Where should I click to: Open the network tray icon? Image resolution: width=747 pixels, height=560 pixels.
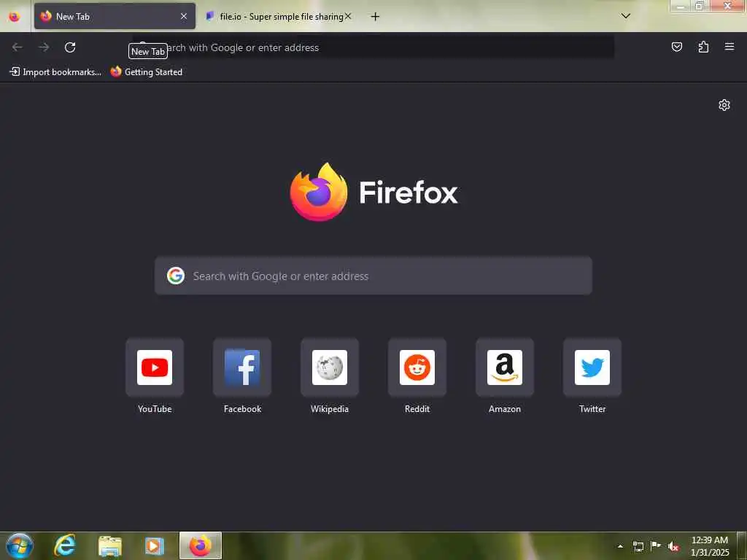pyautogui.click(x=638, y=546)
